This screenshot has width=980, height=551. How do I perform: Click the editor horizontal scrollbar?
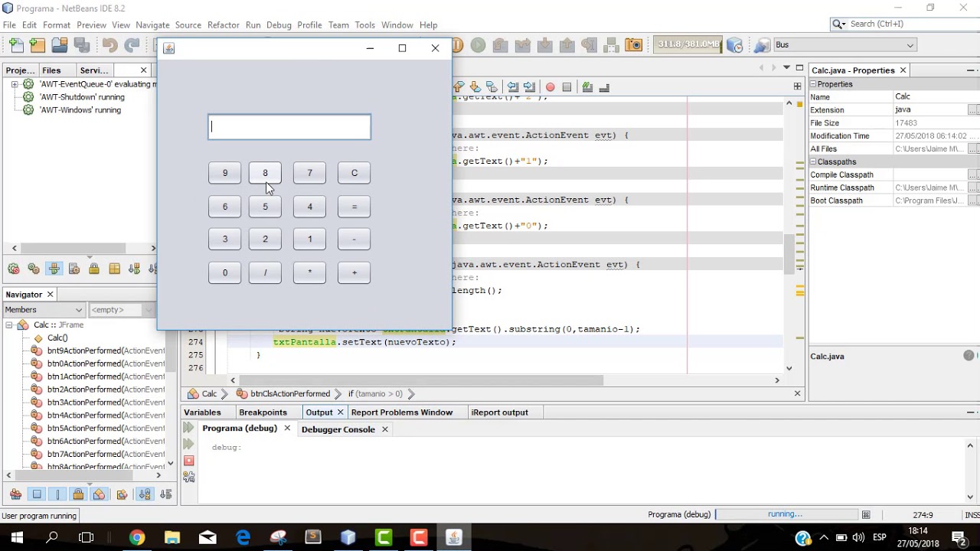[x=421, y=380]
